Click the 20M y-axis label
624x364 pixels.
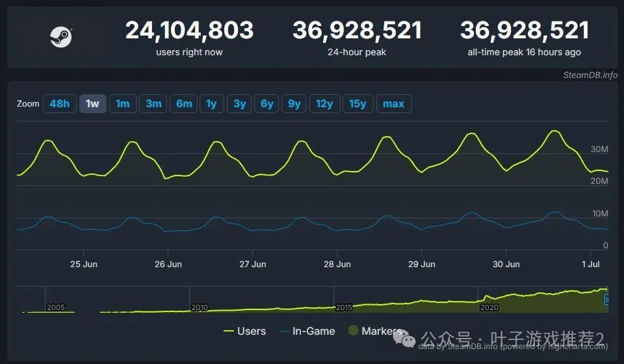(599, 181)
